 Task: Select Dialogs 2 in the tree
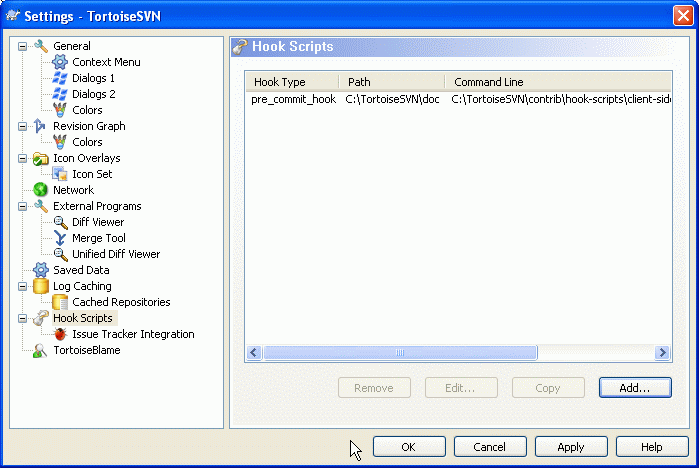[94, 94]
